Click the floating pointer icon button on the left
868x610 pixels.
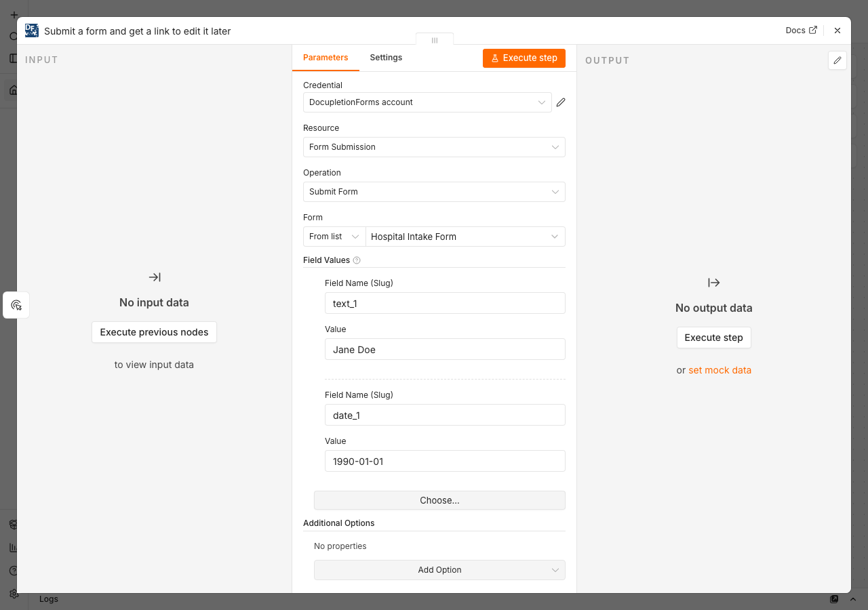(16, 305)
